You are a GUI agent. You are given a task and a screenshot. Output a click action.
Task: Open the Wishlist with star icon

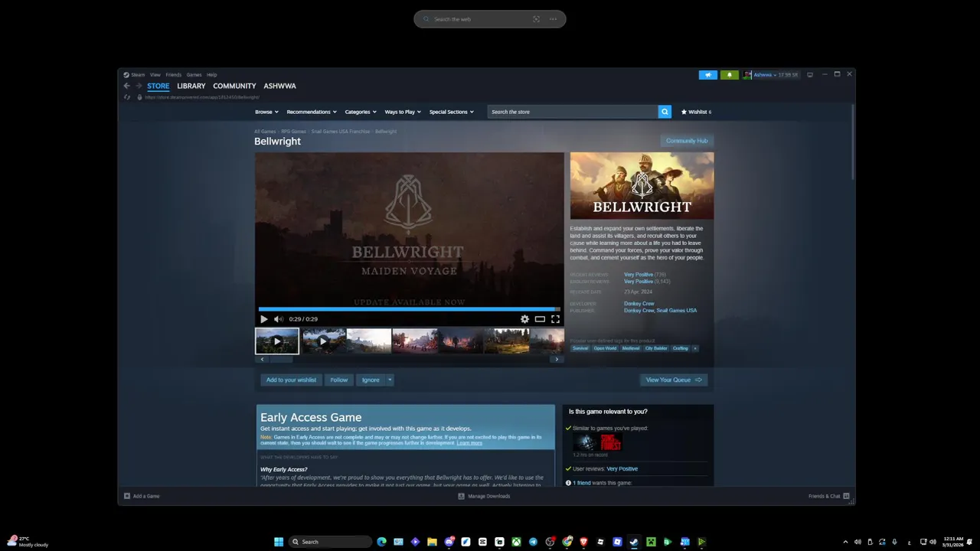[x=696, y=112]
